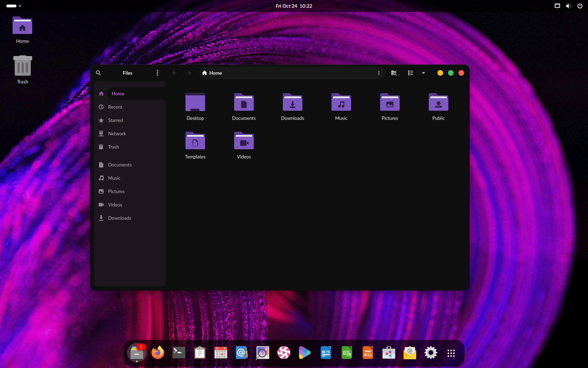Expand the view options dropdown arrow
This screenshot has width=588, height=368.
423,73
